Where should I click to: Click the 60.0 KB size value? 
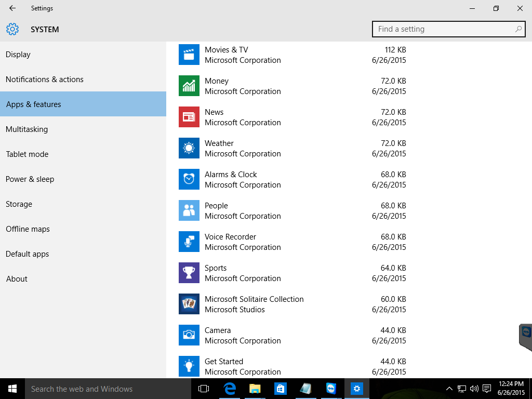393,299
